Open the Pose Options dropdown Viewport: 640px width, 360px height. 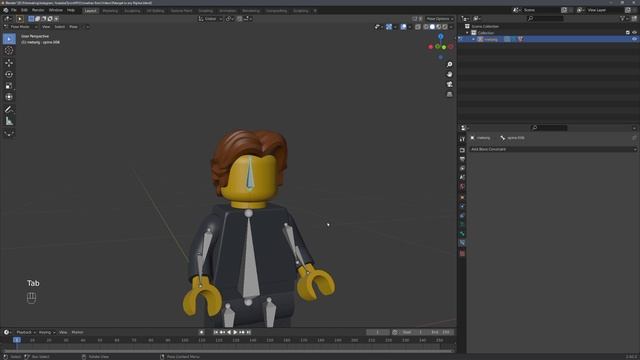440,19
